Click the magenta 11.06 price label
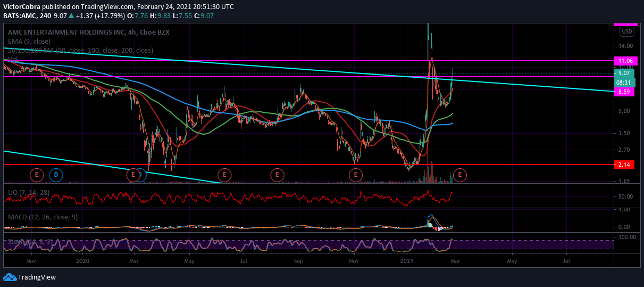The height and width of the screenshot is (287, 644). tap(625, 62)
